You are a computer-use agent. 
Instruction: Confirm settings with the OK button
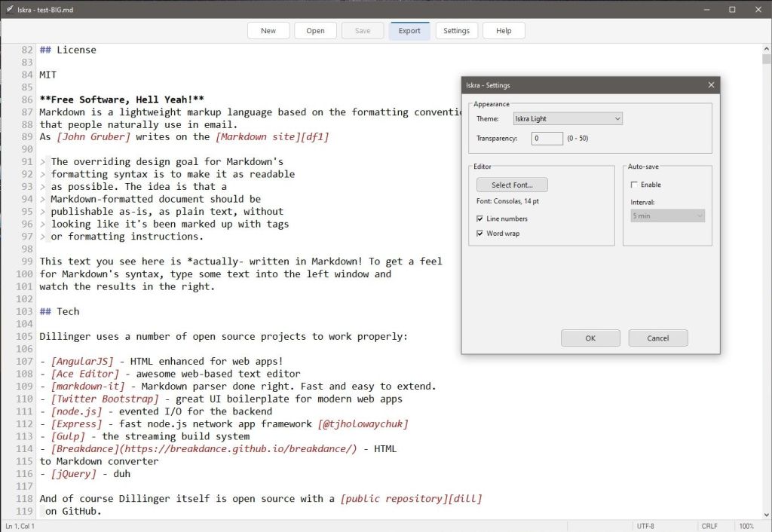tap(590, 338)
